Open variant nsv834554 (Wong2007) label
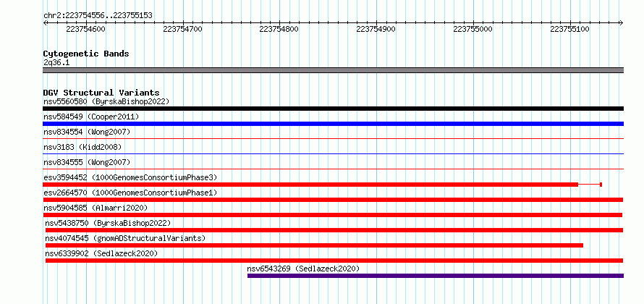Screen dimensions: 644x304 [x=87, y=132]
